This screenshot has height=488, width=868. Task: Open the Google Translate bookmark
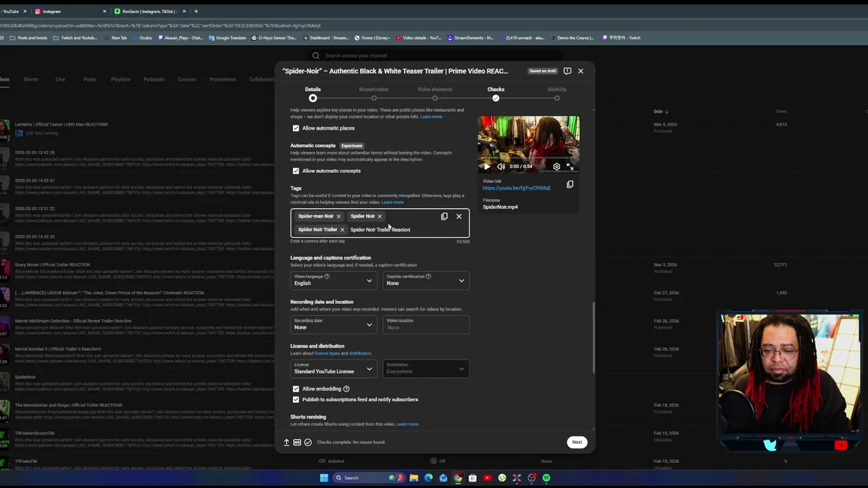pyautogui.click(x=228, y=38)
